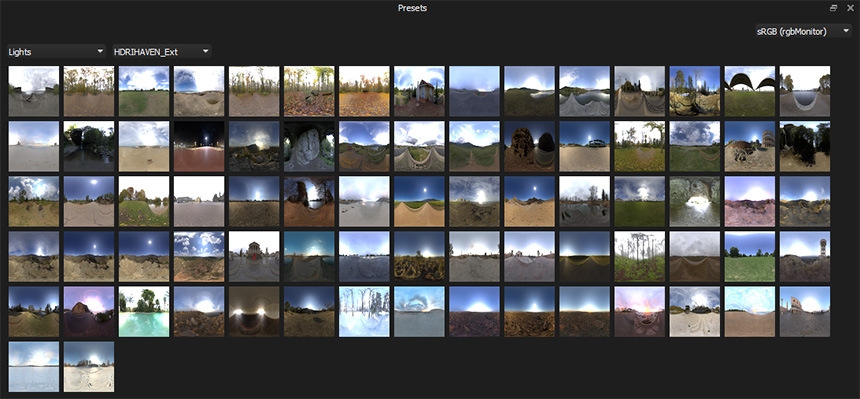Choose the snowy forest with white trees HDRI
The image size is (860, 399).
[364, 312]
